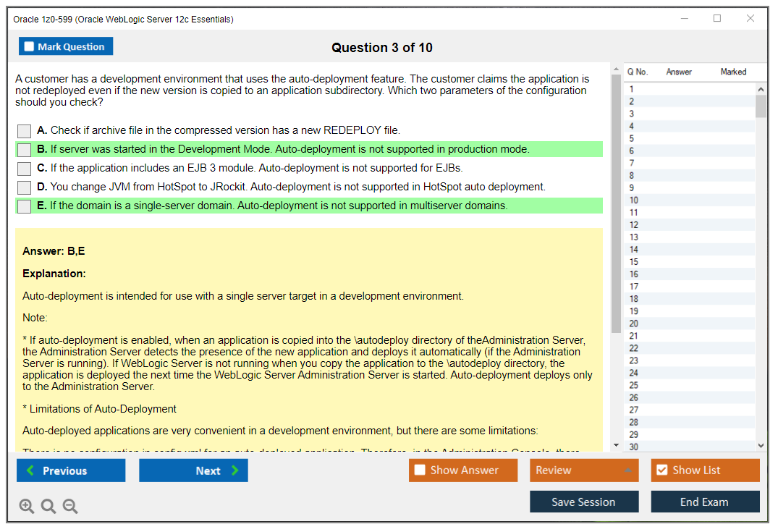End the exam
778x532 pixels.
pyautogui.click(x=705, y=502)
